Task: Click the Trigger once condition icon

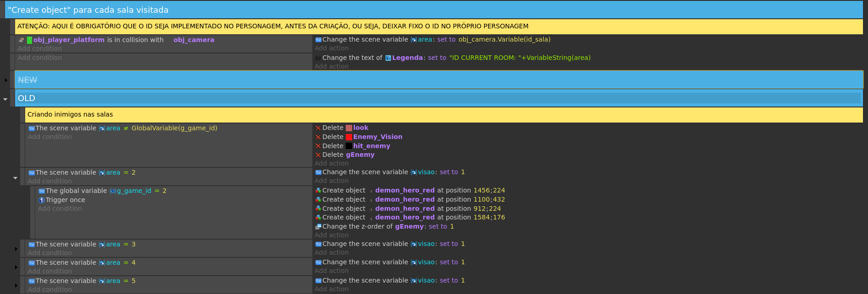Action: [x=42, y=200]
